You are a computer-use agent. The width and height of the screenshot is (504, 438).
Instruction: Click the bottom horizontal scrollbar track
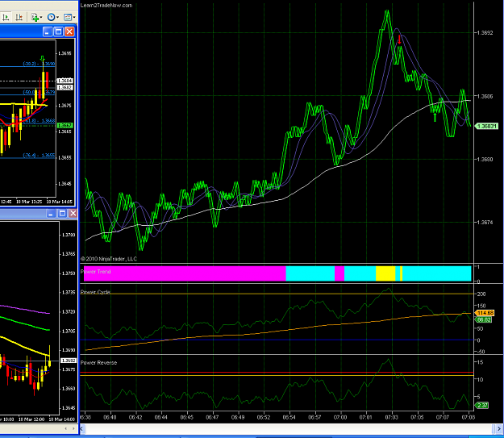point(289,428)
